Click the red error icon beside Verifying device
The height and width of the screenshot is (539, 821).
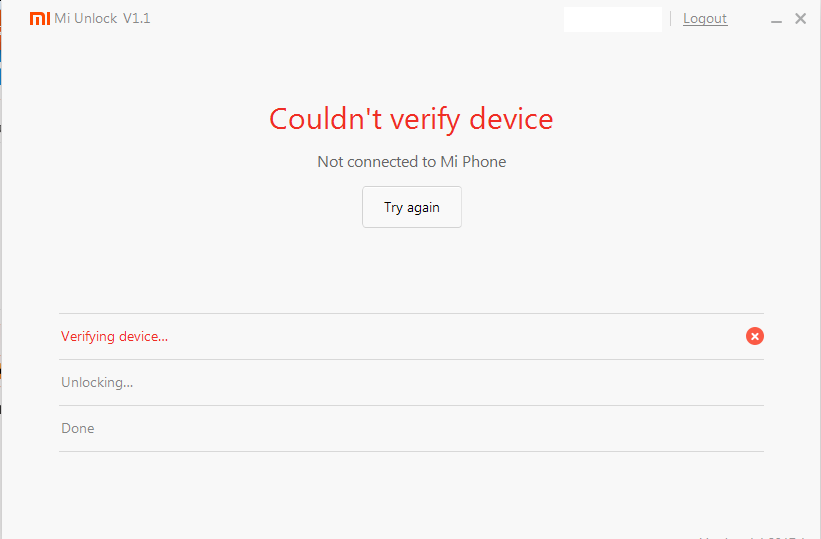(x=755, y=336)
